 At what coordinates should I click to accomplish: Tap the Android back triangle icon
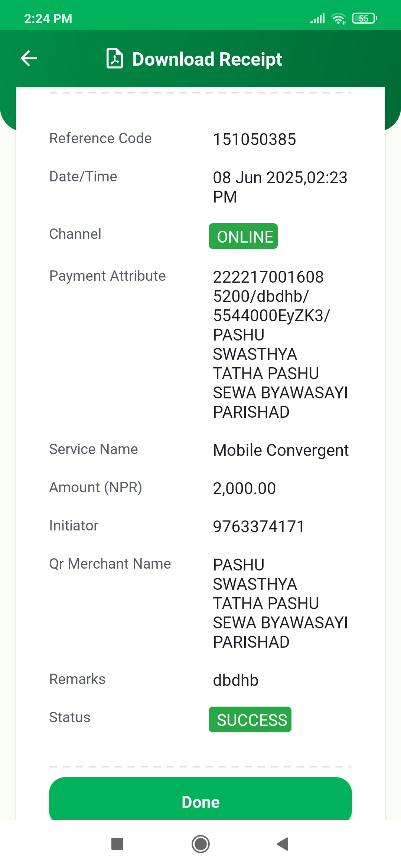pos(283,844)
